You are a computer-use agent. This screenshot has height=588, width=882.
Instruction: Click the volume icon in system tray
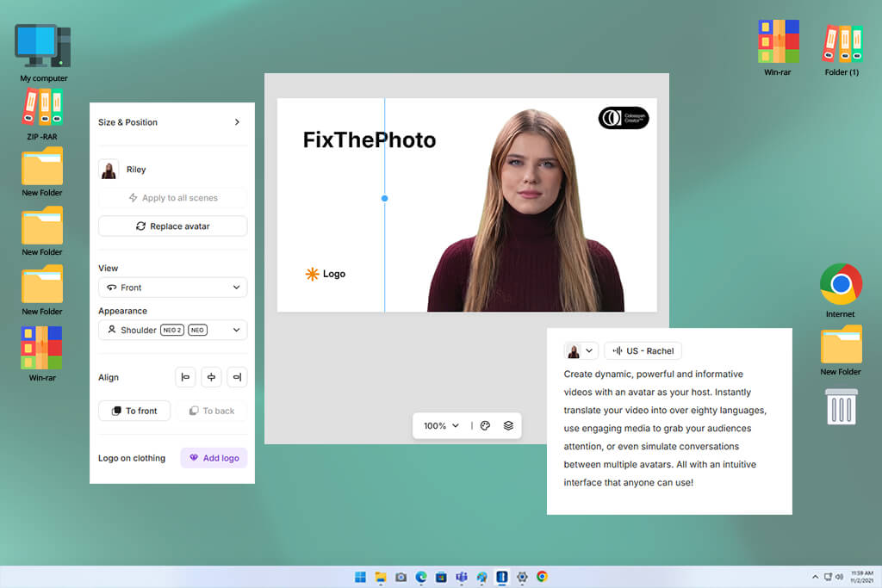pos(839,577)
